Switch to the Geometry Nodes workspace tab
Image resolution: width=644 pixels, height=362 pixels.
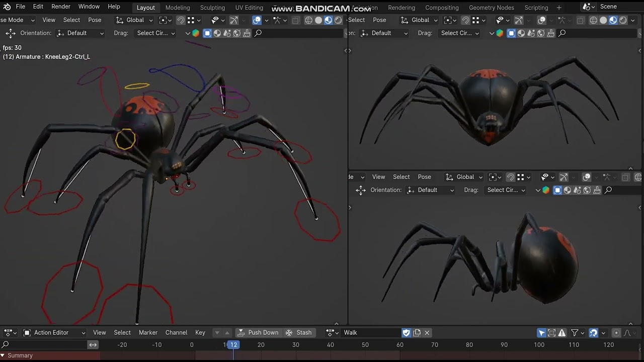coord(492,8)
